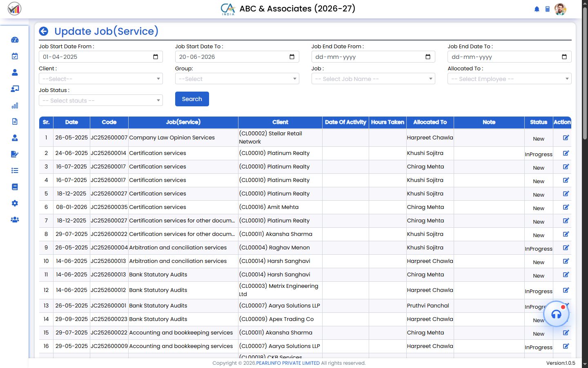This screenshot has width=588, height=368.
Task: Open the notifications bell icon
Action: 537,9
